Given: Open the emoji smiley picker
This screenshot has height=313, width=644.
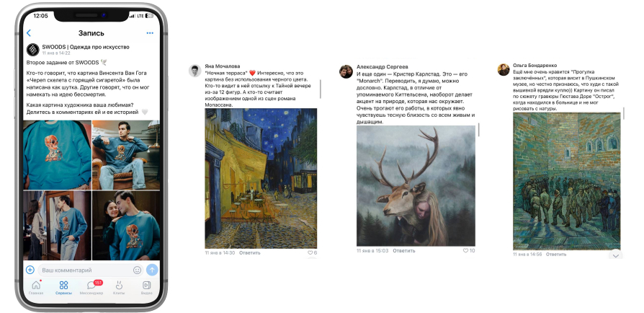Looking at the screenshot, I should [x=137, y=270].
